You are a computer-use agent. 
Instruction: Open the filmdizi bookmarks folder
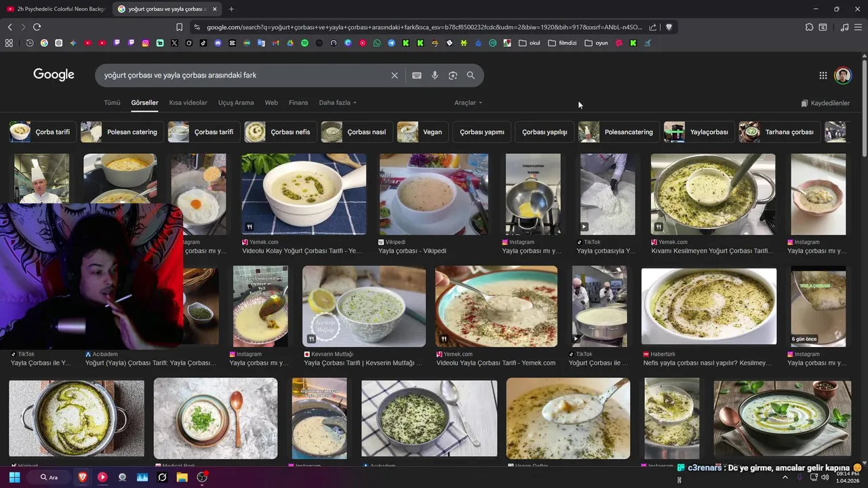coord(562,43)
